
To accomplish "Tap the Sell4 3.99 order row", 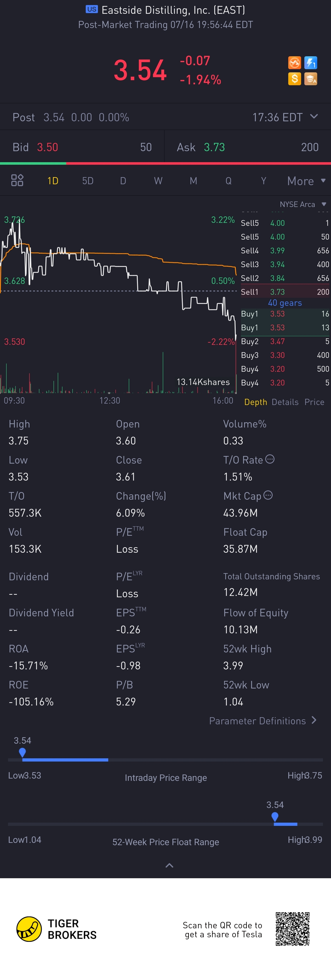I will (x=285, y=251).
